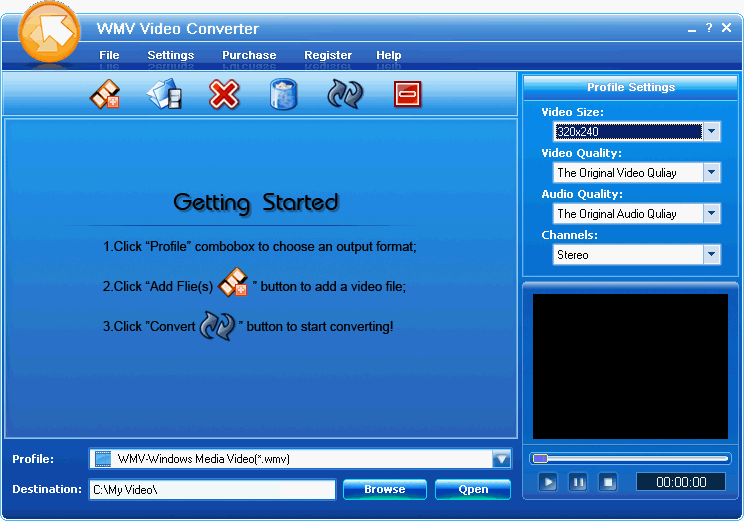Expand the Video Quality dropdown arrow

(712, 173)
